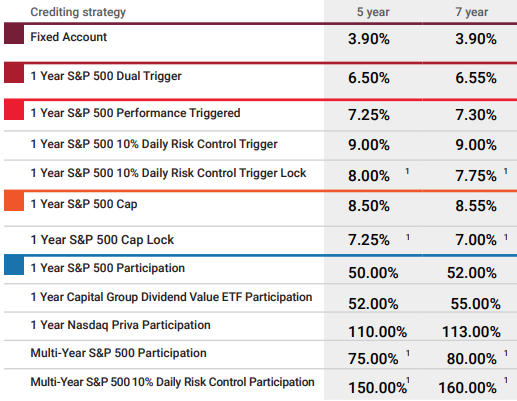Screen dimensions: 517x401
Task: Click footnote 1 beside 8.00% Trigger Lock
Action: click(x=407, y=171)
